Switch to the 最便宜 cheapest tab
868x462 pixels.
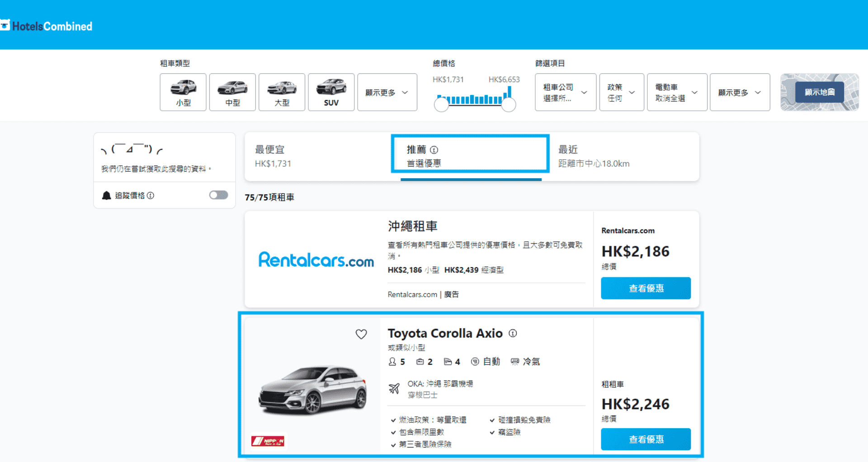click(318, 157)
